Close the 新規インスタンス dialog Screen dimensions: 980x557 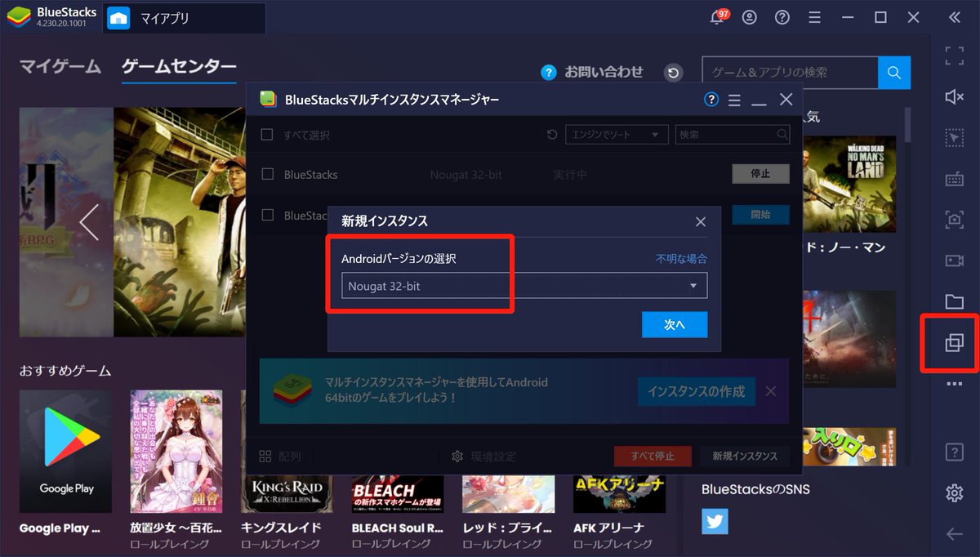[x=700, y=221]
